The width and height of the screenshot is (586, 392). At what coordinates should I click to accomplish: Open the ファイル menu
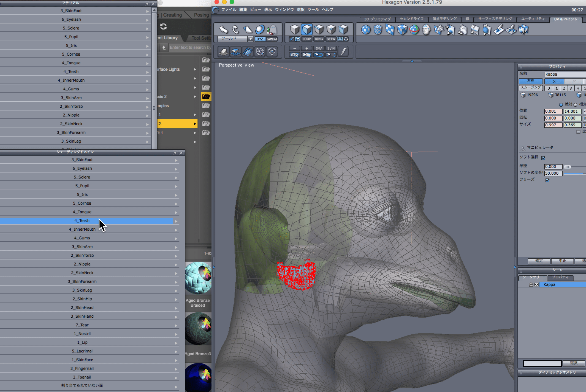tap(228, 10)
